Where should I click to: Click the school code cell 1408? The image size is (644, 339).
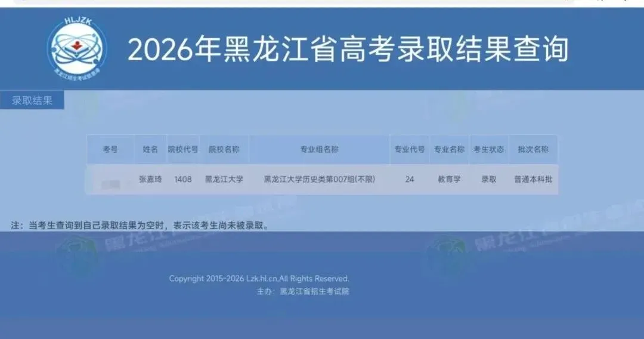[x=183, y=179]
